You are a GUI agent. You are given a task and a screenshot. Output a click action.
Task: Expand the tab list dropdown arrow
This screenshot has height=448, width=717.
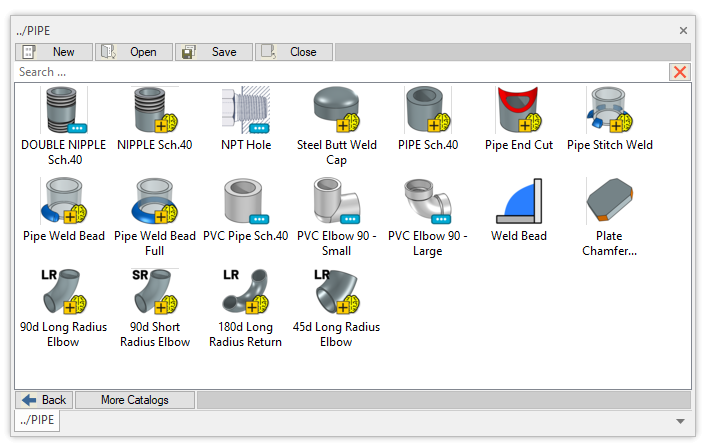[x=681, y=421]
